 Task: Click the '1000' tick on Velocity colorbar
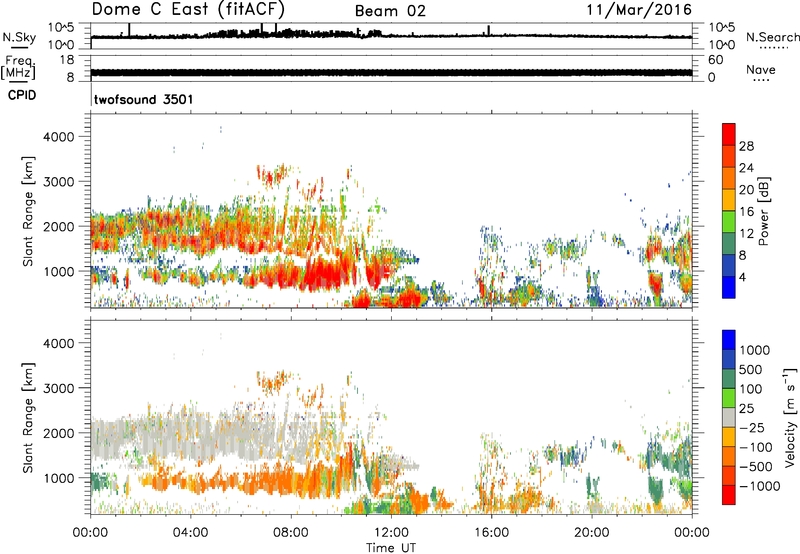coord(755,350)
